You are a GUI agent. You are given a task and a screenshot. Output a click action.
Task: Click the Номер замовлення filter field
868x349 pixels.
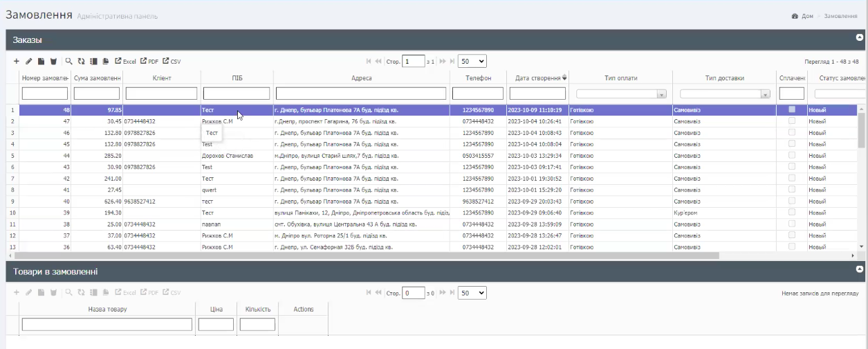[x=45, y=93]
